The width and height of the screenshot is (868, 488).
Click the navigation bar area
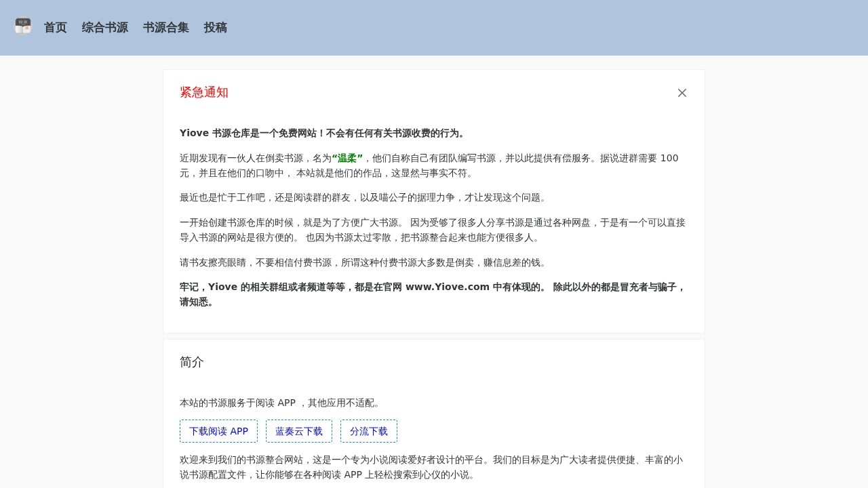[x=434, y=28]
